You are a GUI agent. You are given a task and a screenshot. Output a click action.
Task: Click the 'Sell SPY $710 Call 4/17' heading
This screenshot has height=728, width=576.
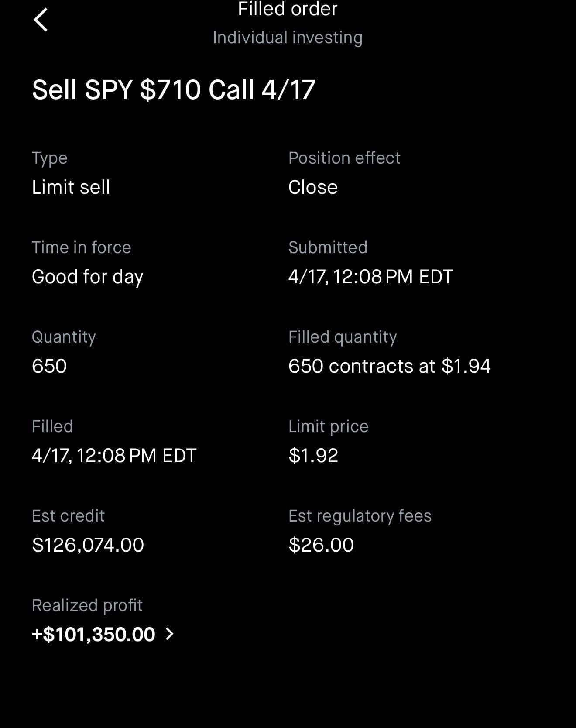173,90
